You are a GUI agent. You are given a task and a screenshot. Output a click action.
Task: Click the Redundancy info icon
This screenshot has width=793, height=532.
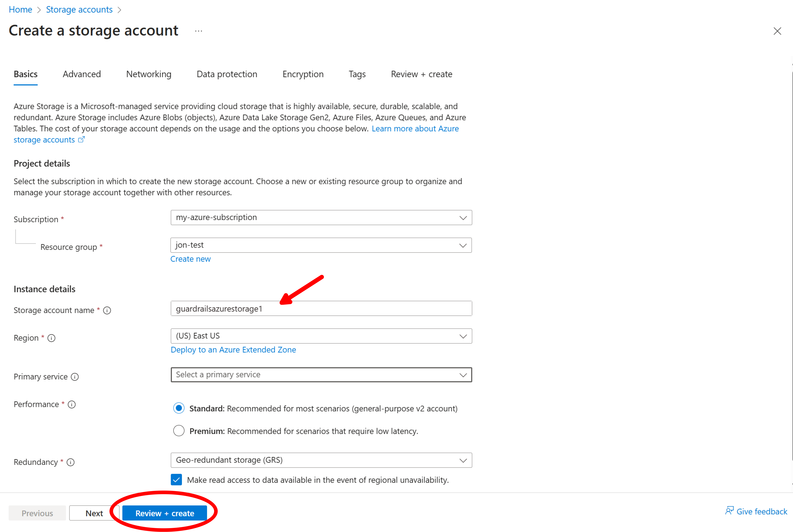(x=71, y=462)
